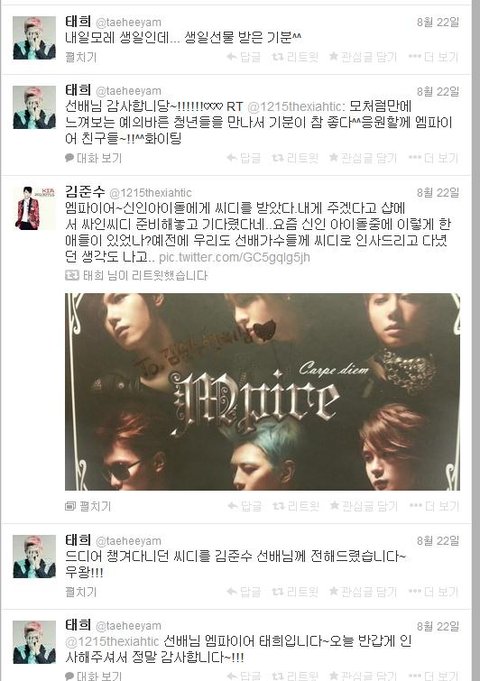The width and height of the screenshot is (480, 681).
Task: Open the @1215thexiahtic mention in the RT tweet
Action: pyautogui.click(x=296, y=107)
